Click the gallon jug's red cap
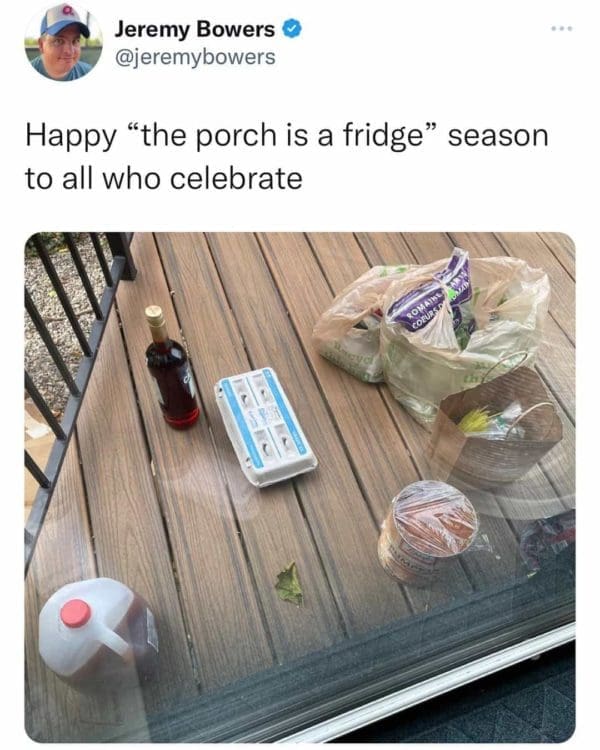This screenshot has width=600, height=750. [76, 613]
